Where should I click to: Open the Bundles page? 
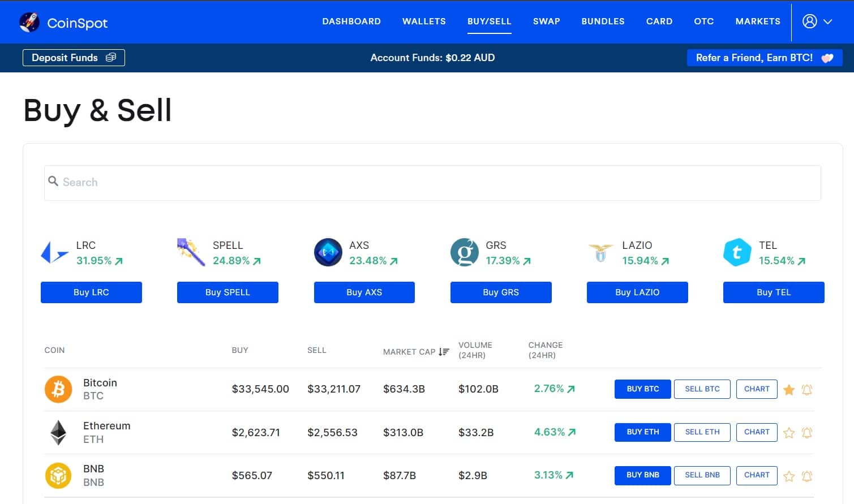[x=603, y=21]
